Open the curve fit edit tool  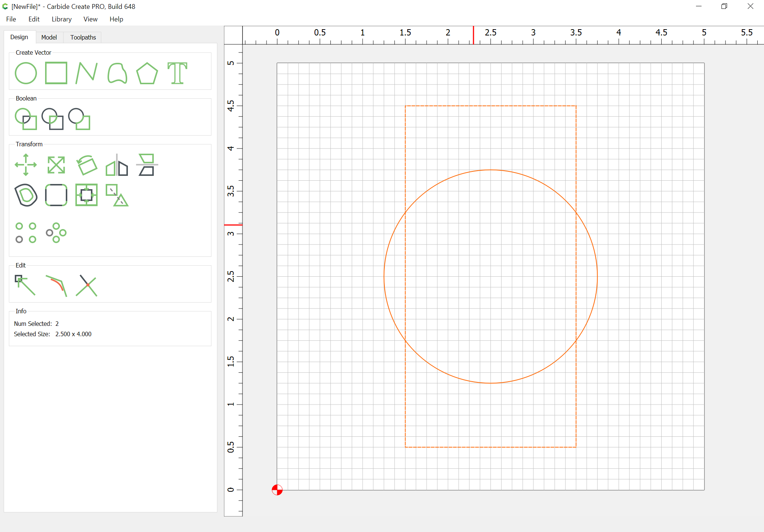click(56, 285)
